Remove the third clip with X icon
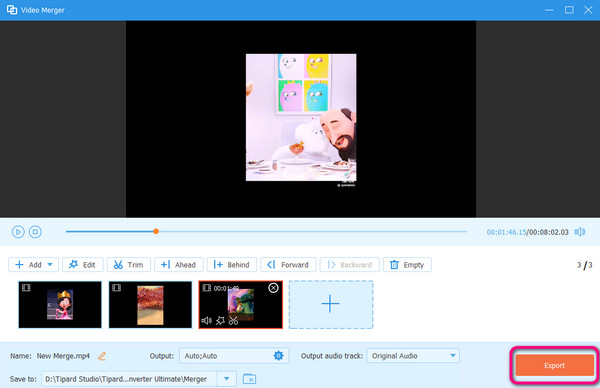 point(273,288)
